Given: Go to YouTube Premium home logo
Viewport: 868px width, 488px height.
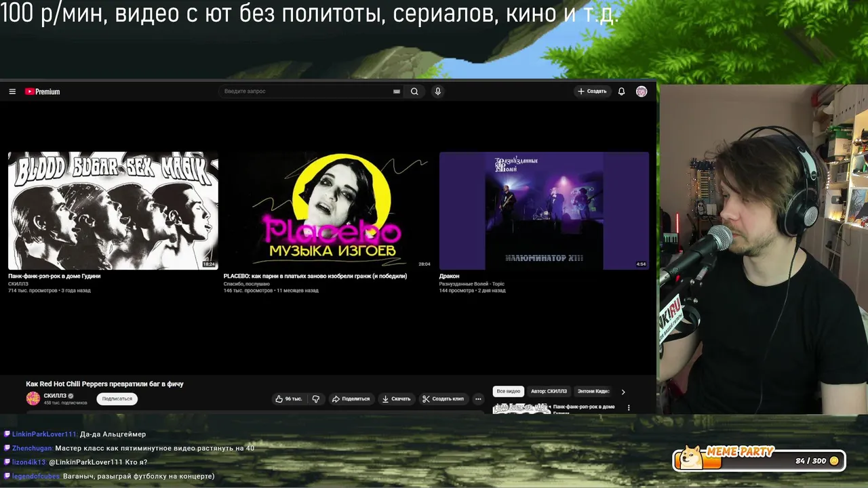Looking at the screenshot, I should pos(43,91).
